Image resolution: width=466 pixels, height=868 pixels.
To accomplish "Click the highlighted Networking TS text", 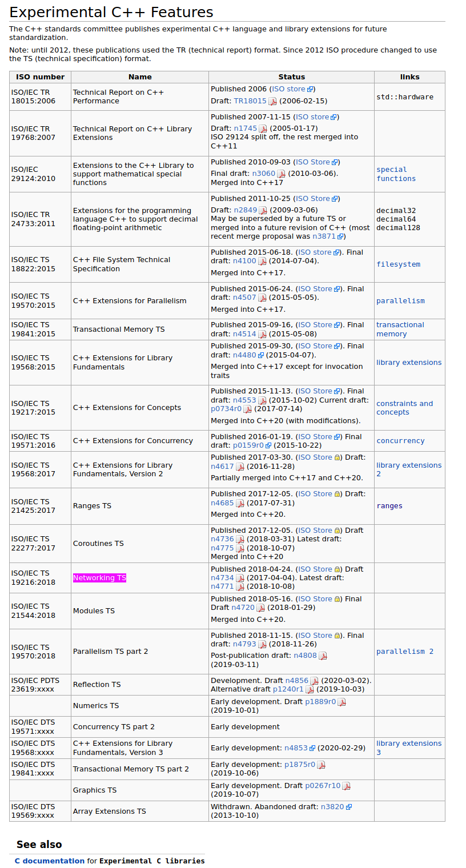I will click(99, 578).
